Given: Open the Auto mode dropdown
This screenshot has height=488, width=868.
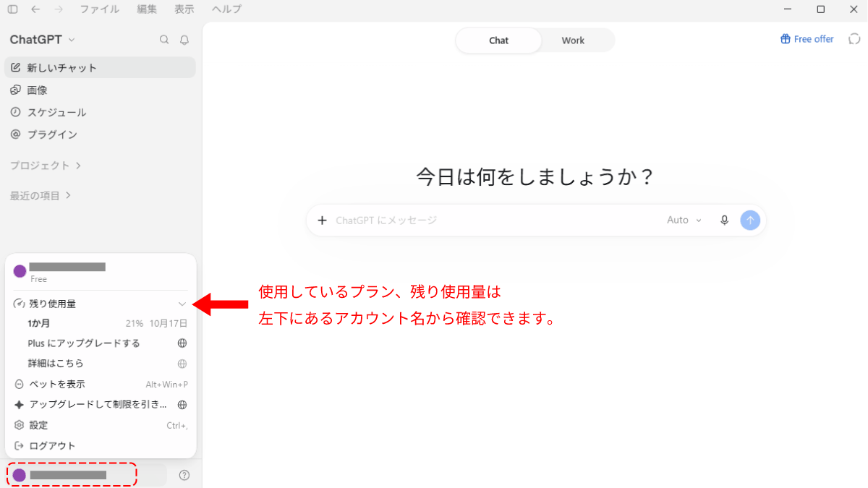Looking at the screenshot, I should click(x=684, y=220).
